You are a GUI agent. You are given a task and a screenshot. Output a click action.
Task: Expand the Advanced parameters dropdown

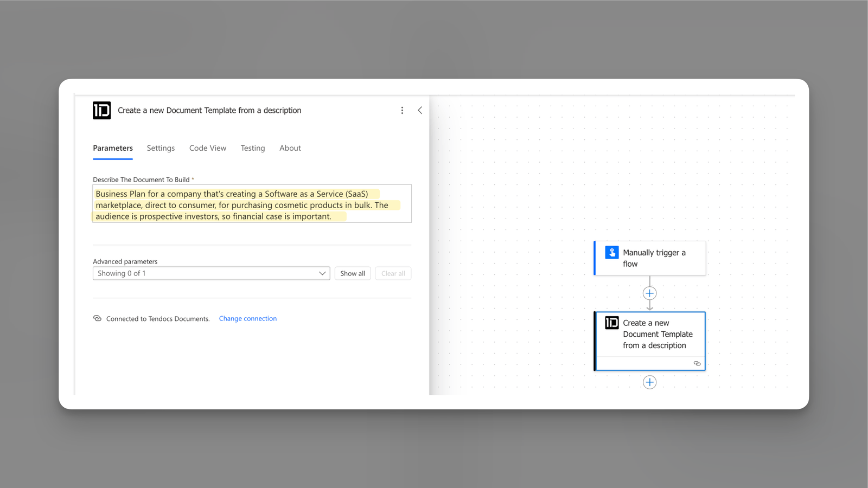point(211,273)
